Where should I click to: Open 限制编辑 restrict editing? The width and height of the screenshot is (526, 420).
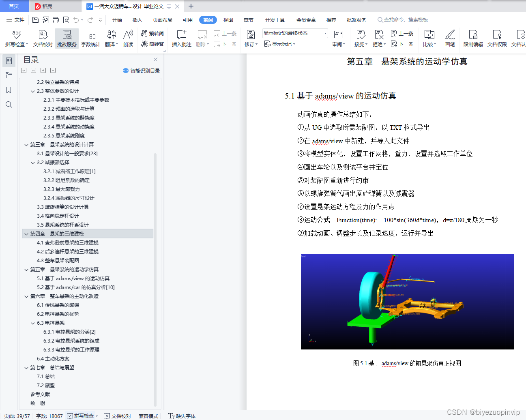tap(473, 39)
